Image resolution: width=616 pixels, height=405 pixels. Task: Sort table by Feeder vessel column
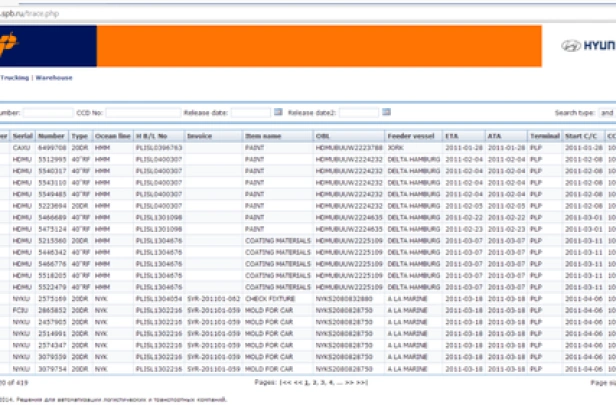pyautogui.click(x=410, y=134)
